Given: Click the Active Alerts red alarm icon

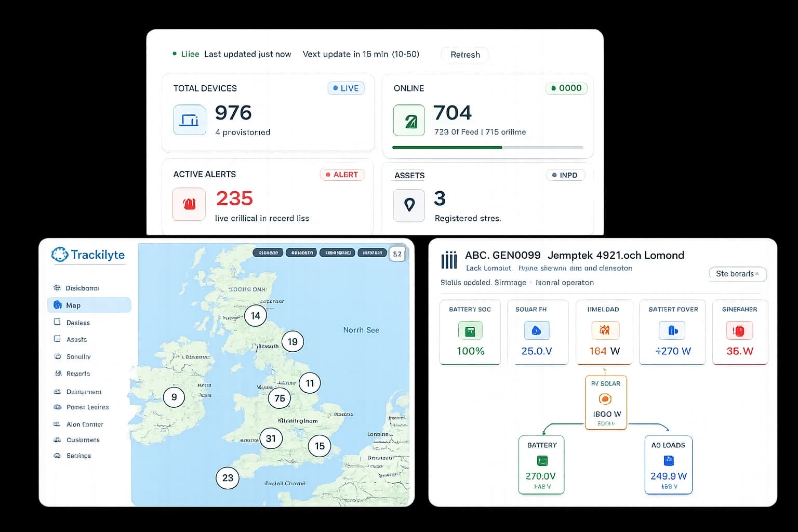Looking at the screenshot, I should 189,204.
